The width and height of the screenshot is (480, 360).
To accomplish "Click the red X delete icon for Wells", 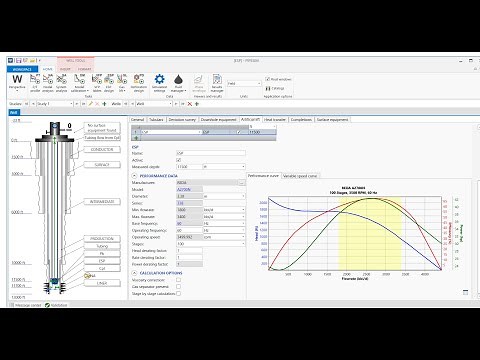I will (190, 104).
